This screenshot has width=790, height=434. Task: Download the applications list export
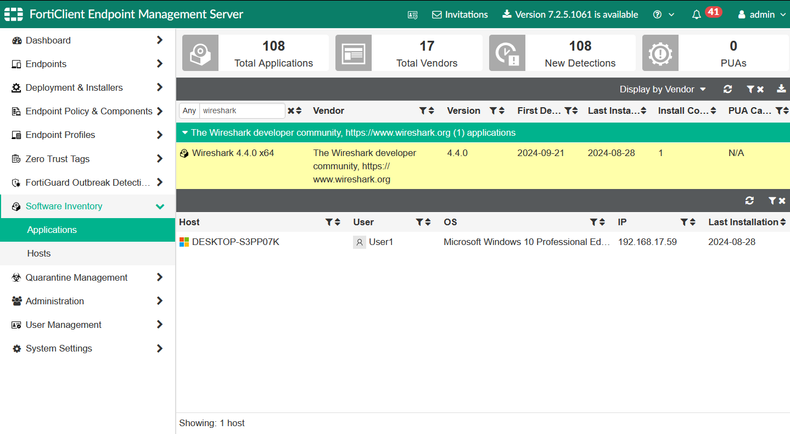(781, 89)
